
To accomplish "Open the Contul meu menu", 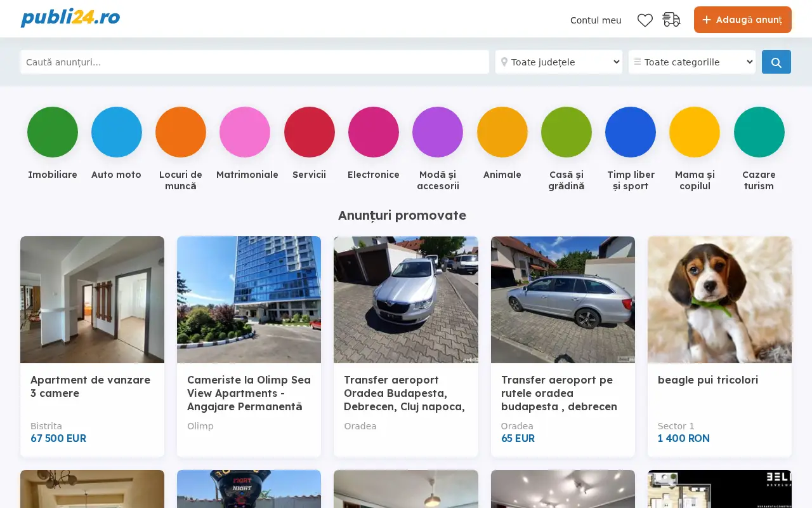I will [x=596, y=20].
